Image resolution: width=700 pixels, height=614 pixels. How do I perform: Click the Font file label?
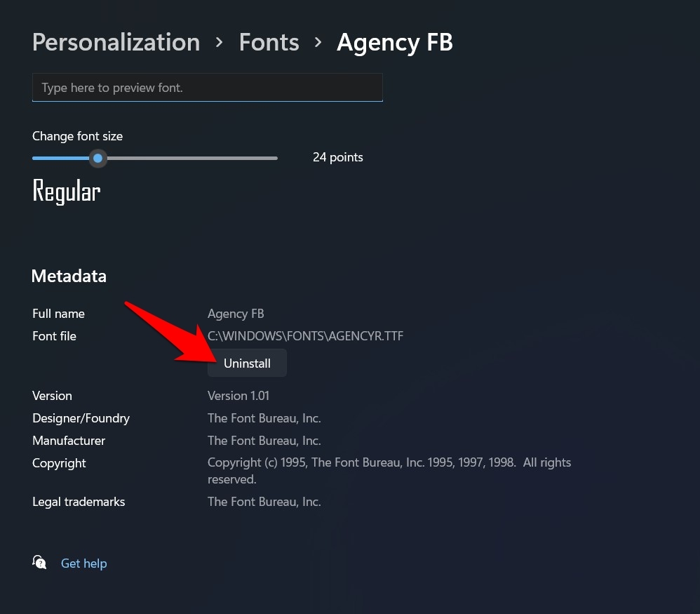coord(54,336)
